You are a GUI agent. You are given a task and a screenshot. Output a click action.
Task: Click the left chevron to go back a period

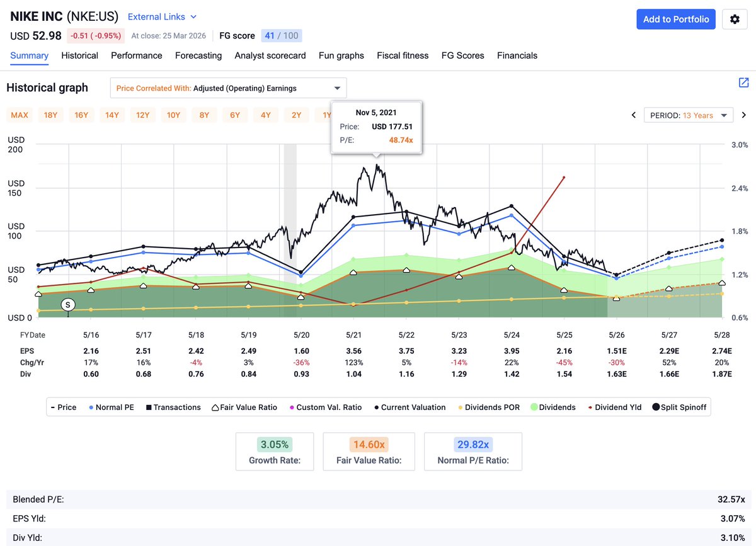click(x=634, y=115)
